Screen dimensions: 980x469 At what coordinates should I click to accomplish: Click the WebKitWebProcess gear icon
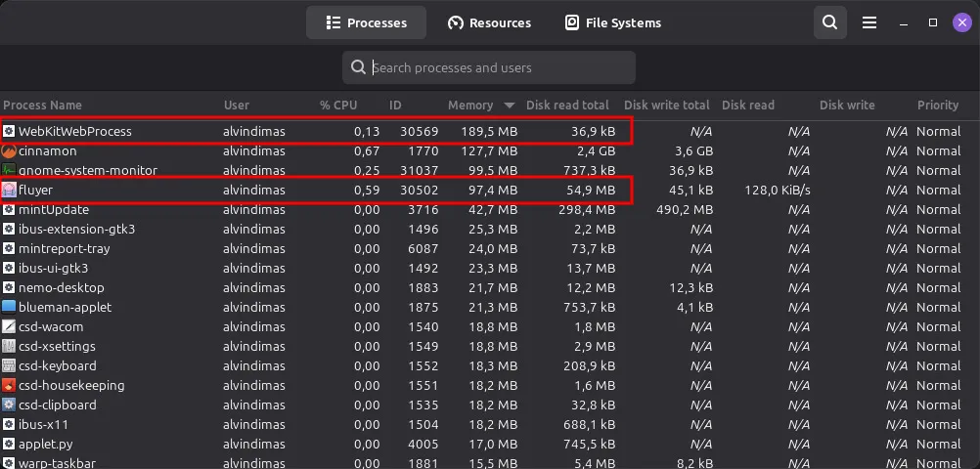(x=9, y=131)
